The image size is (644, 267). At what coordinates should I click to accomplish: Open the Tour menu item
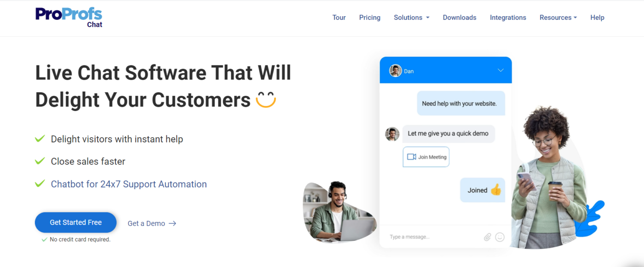[339, 17]
